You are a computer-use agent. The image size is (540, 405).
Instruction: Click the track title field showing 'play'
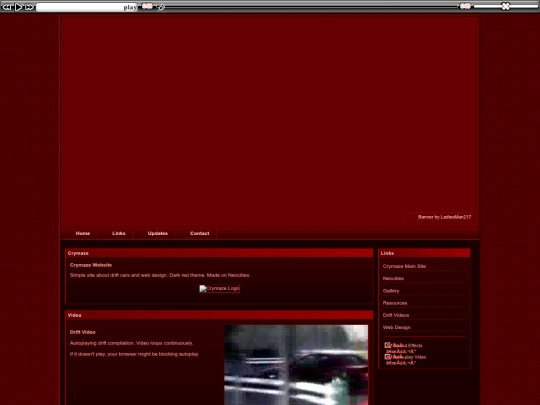coord(87,7)
